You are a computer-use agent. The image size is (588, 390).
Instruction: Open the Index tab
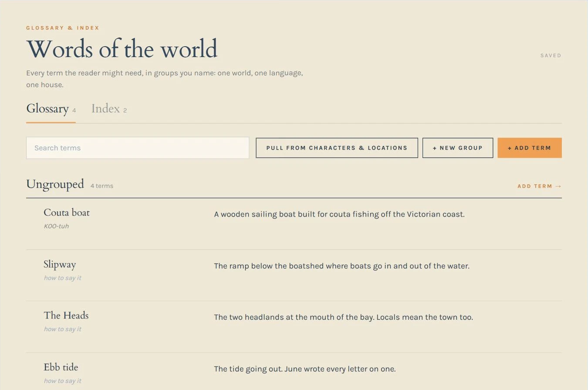coord(109,109)
